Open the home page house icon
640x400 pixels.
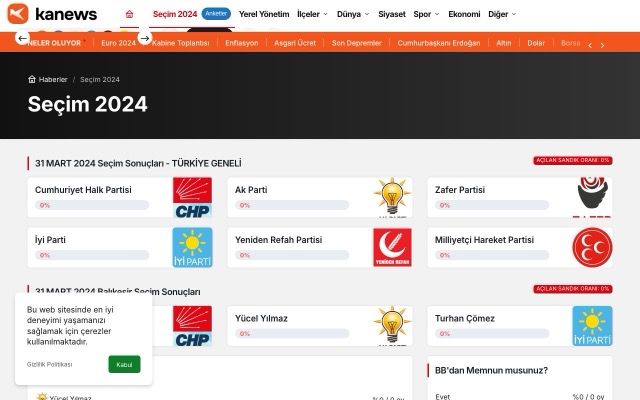[x=129, y=14]
